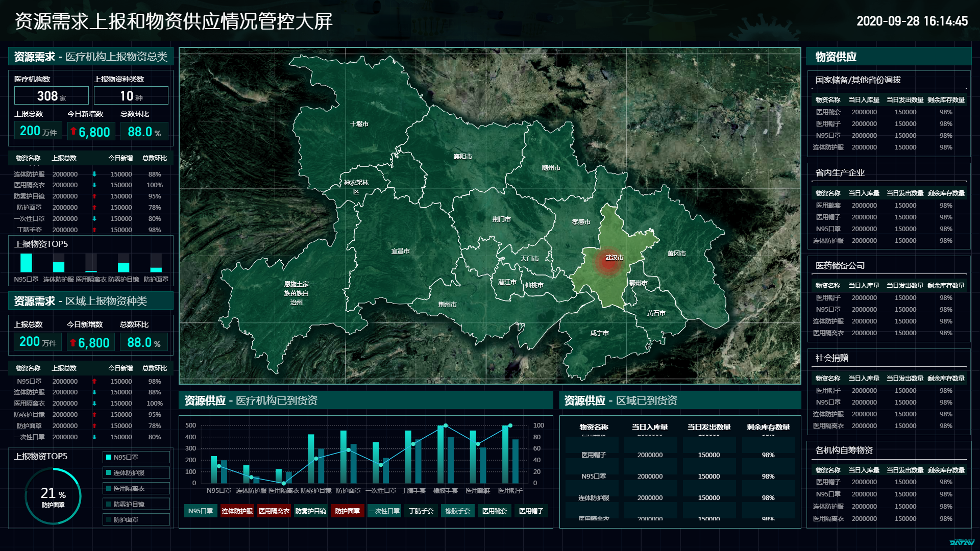Click the red 武汉市 hotspot marker on map
The width and height of the screenshot is (980, 551).
coord(608,262)
